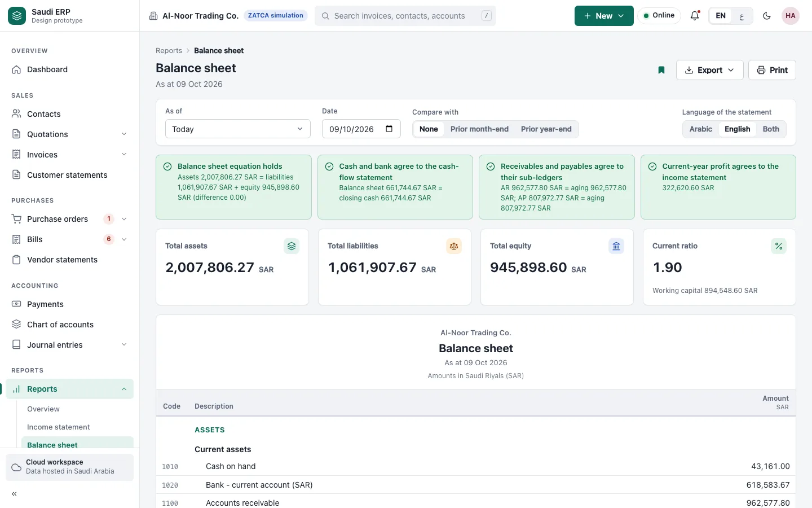
Task: Expand the Journal entries submenu
Action: [x=124, y=345]
